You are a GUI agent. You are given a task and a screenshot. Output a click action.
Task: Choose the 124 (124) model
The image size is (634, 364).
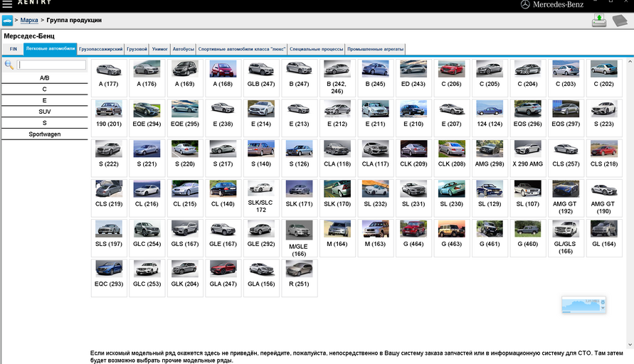(x=490, y=118)
